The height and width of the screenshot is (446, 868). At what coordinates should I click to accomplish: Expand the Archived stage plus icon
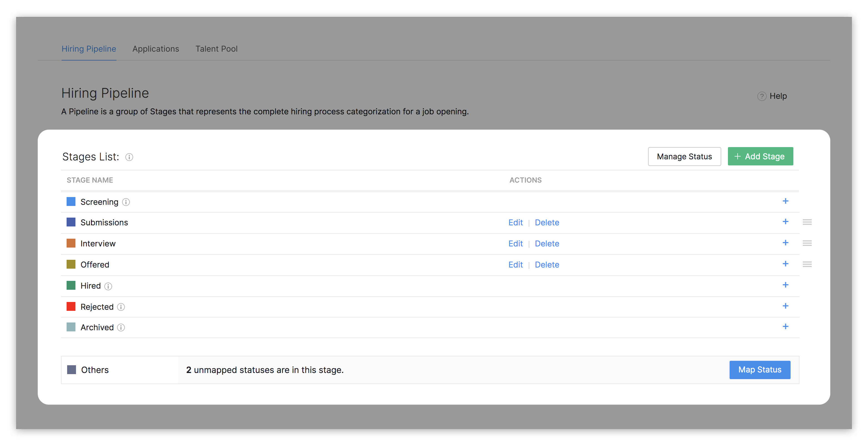(x=785, y=326)
